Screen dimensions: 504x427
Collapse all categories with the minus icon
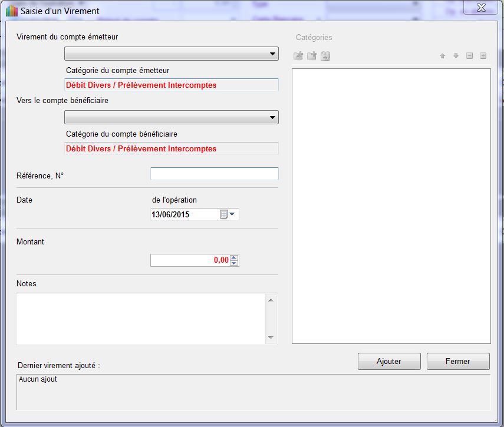[x=469, y=56]
